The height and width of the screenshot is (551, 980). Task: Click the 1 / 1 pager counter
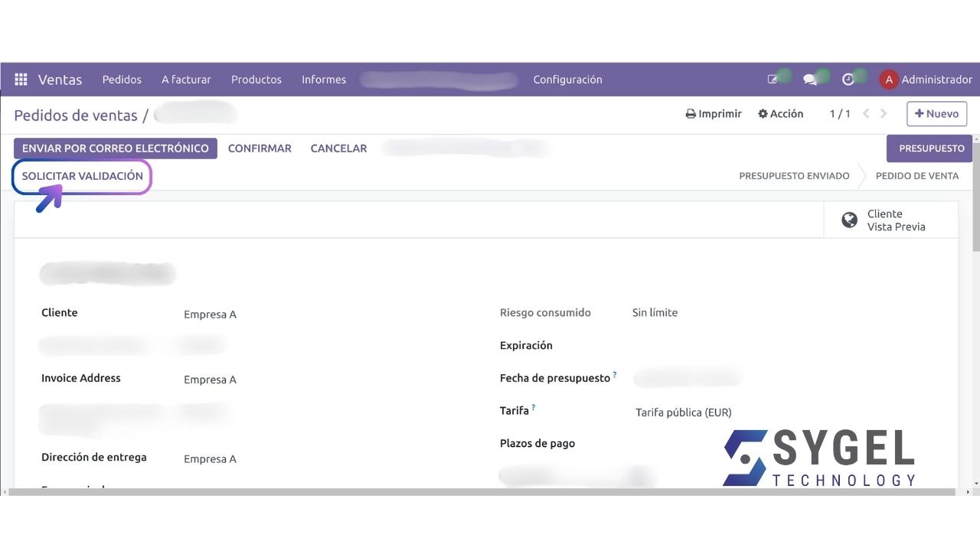[x=840, y=114]
